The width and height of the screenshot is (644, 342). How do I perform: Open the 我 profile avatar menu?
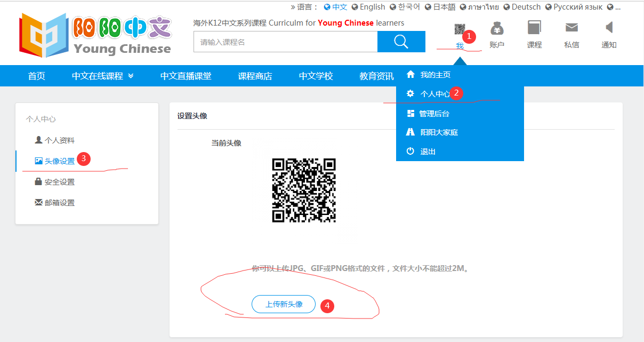tap(460, 35)
